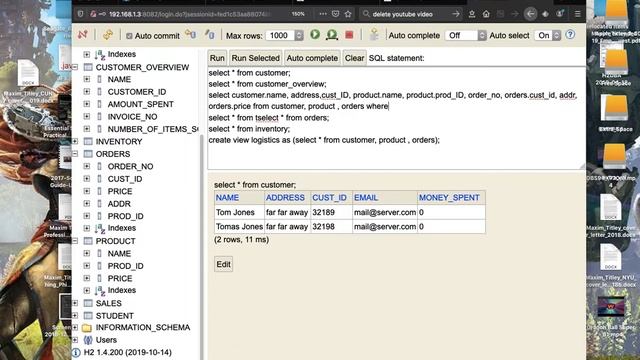
Task: Click the ORDERS table icon
Action: pos(88,154)
